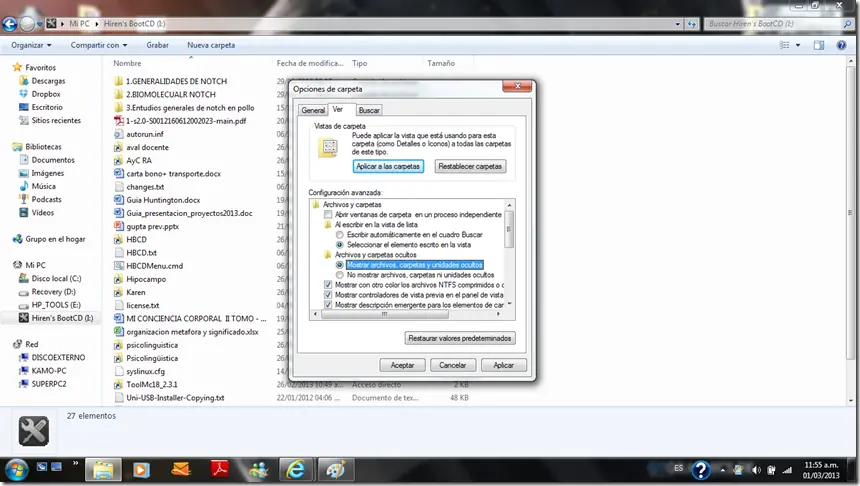This screenshot has height=486, width=860.
Task: Select the PDF file 1-s2.0-S0012160612002023-main.pdf
Action: point(186,121)
